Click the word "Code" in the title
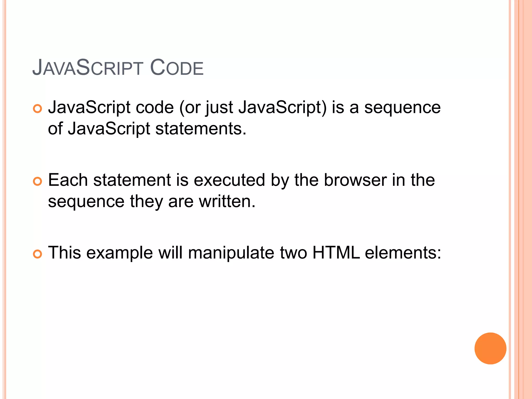532x399 pixels. point(177,68)
